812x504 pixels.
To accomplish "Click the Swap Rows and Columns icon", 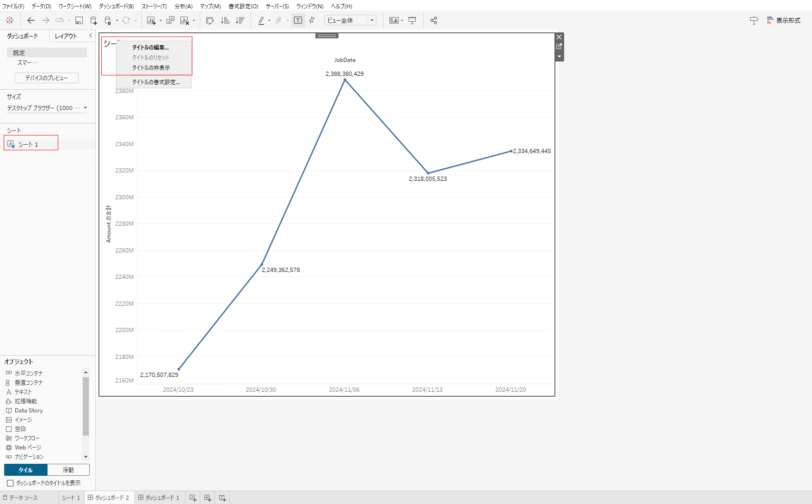I will pyautogui.click(x=210, y=20).
